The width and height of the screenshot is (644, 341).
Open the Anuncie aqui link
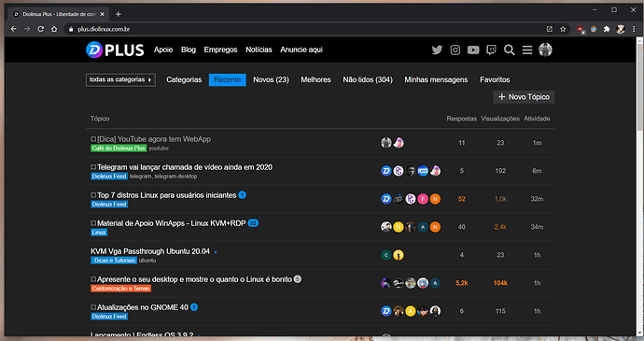pyautogui.click(x=301, y=50)
